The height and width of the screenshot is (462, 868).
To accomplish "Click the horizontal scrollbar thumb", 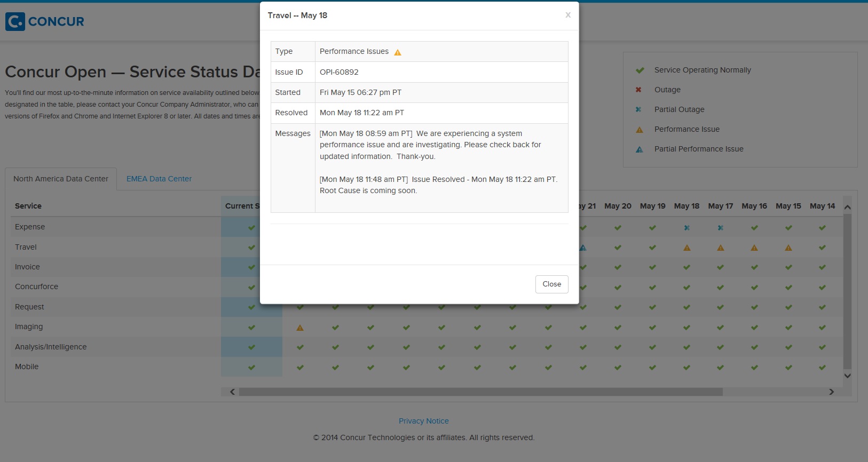I will (480, 392).
